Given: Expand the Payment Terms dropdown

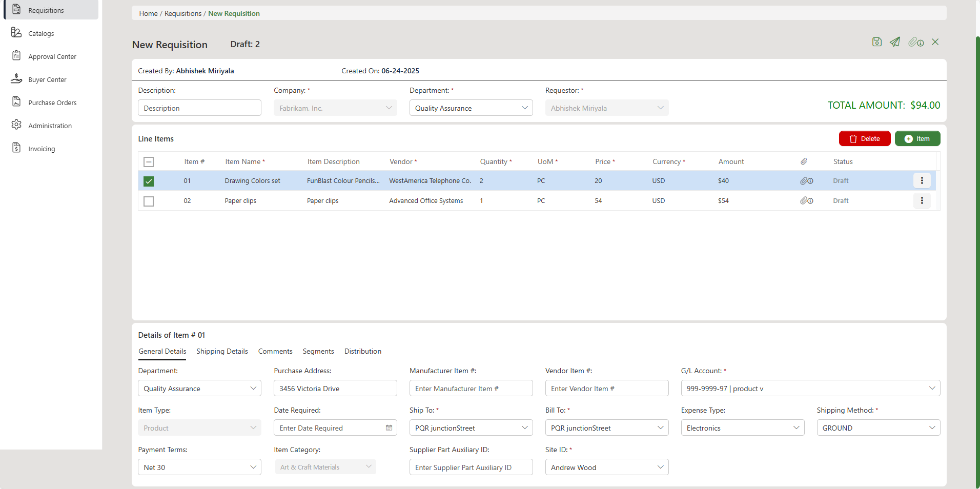Looking at the screenshot, I should tap(199, 467).
